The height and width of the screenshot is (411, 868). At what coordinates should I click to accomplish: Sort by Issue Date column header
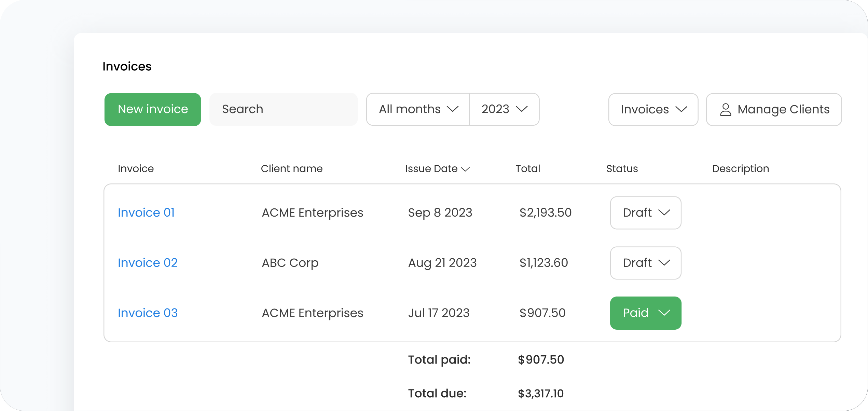point(431,169)
